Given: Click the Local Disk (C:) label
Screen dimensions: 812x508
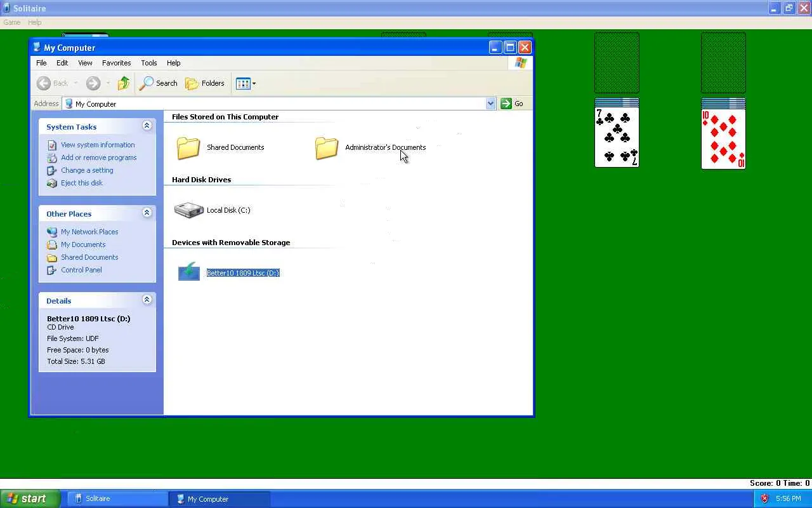Looking at the screenshot, I should pos(228,210).
